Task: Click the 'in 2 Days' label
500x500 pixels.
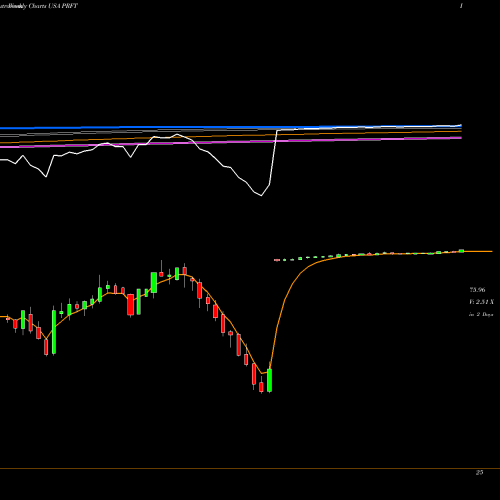Action: click(x=481, y=314)
